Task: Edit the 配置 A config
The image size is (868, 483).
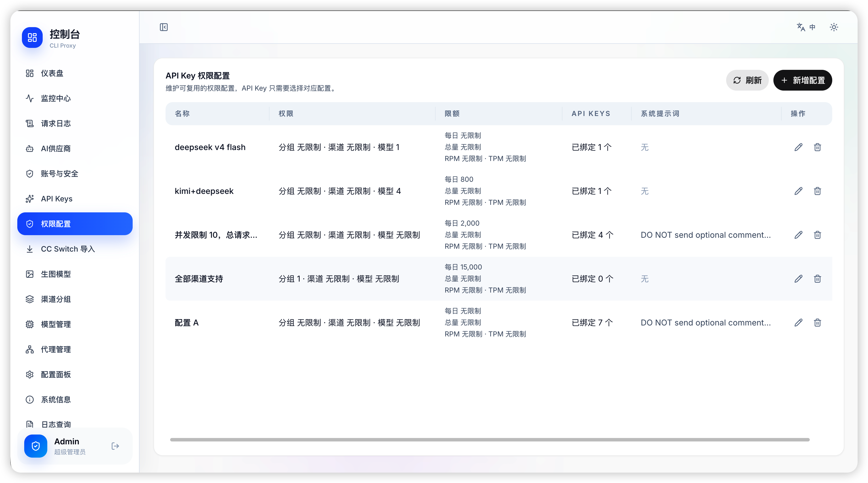Action: click(x=798, y=323)
